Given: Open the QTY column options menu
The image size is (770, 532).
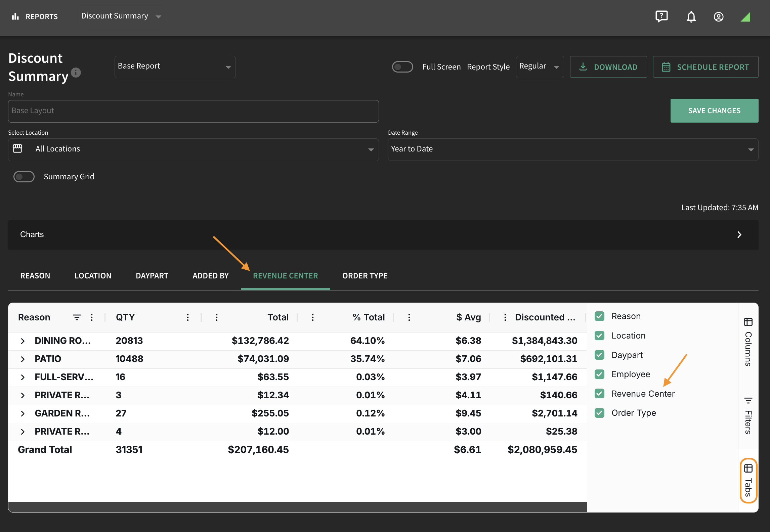Looking at the screenshot, I should click(x=188, y=317).
